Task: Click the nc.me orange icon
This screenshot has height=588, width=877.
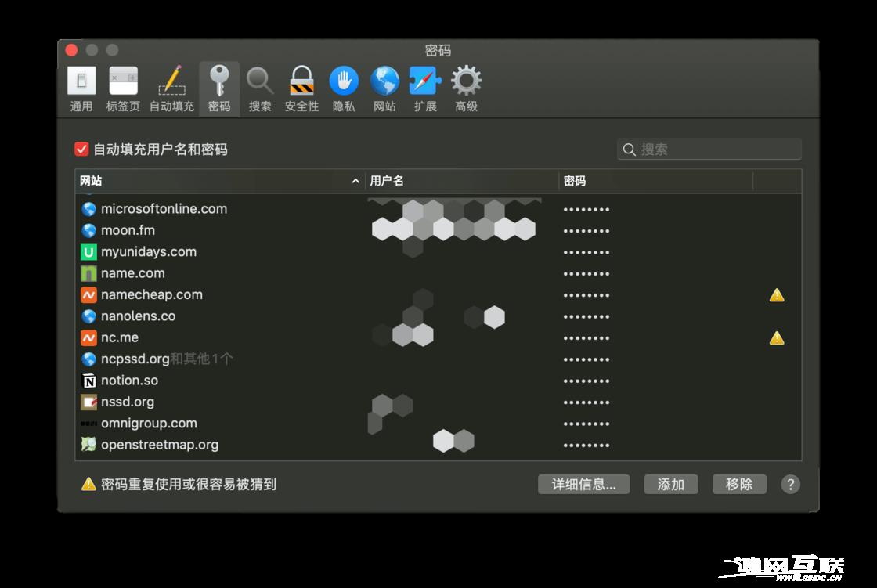Action: (89, 337)
